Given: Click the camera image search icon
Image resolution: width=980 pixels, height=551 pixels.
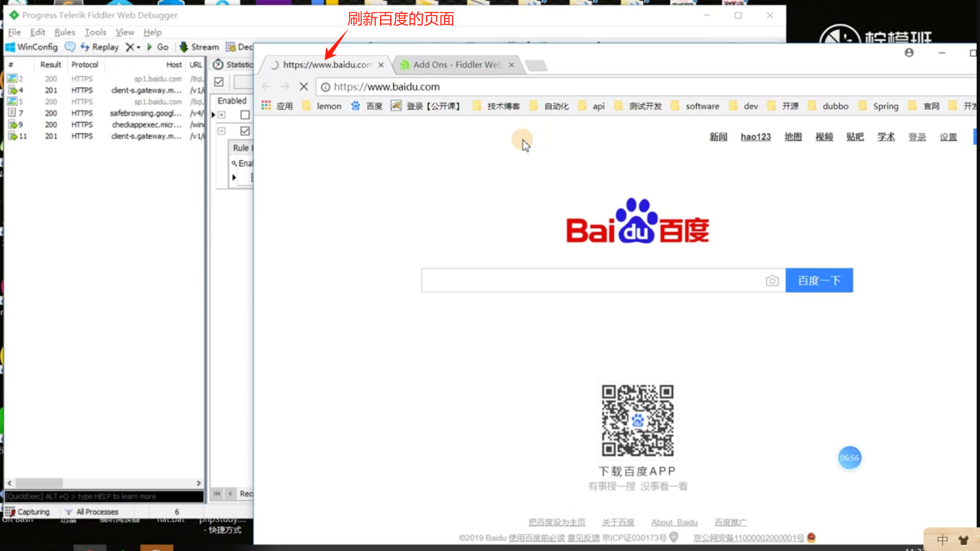Looking at the screenshot, I should pyautogui.click(x=772, y=281).
